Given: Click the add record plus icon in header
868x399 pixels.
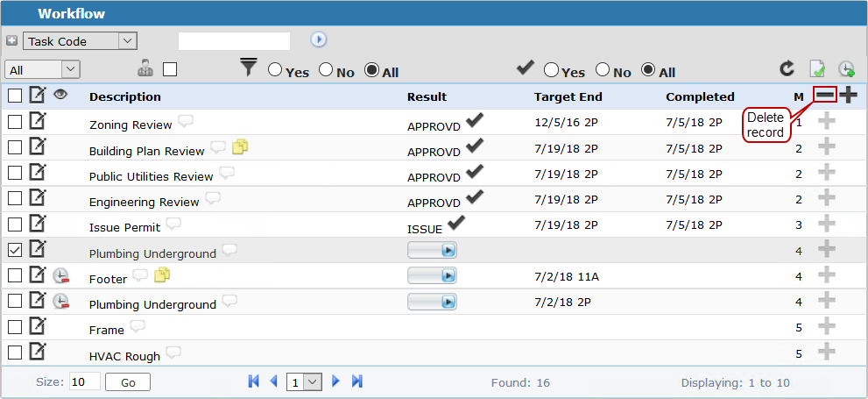Looking at the screenshot, I should coord(848,96).
